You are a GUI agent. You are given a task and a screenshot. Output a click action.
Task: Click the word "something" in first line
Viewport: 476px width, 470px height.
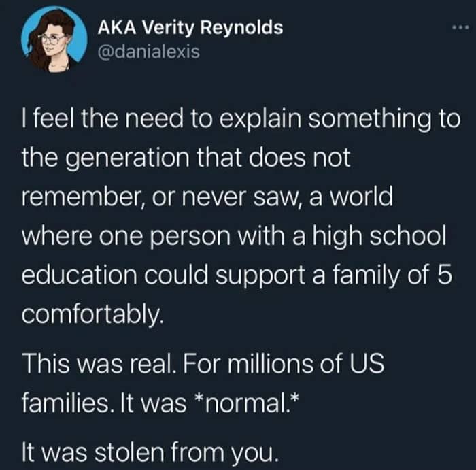pyautogui.click(x=369, y=119)
